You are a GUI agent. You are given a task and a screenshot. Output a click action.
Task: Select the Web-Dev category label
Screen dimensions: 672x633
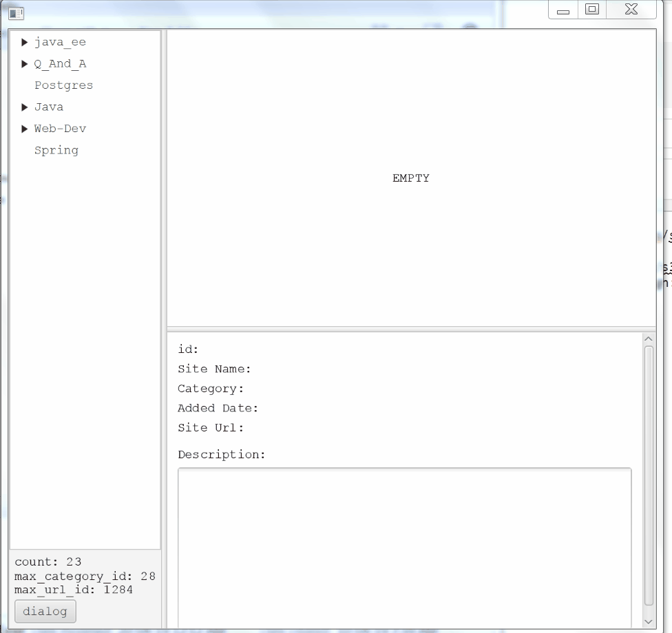pos(60,129)
